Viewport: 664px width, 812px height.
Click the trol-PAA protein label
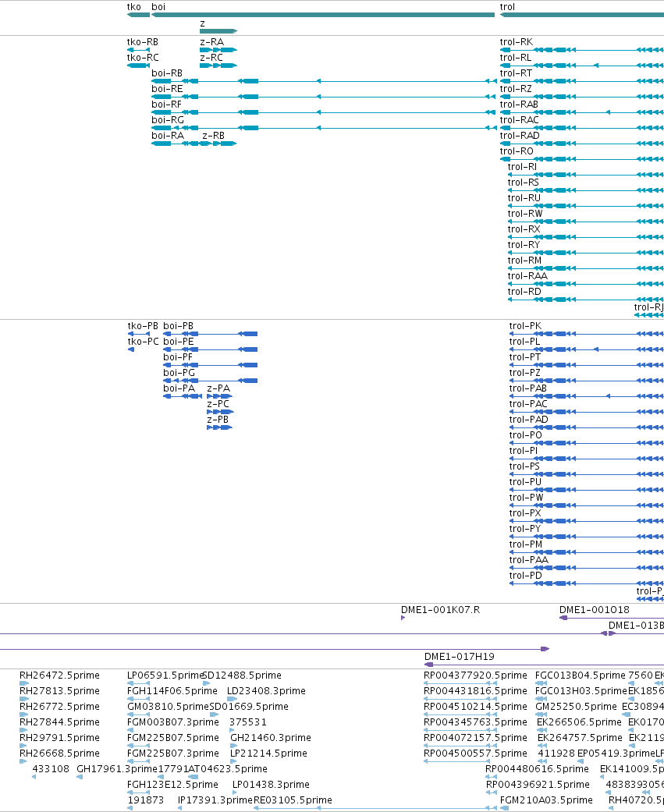click(529, 559)
